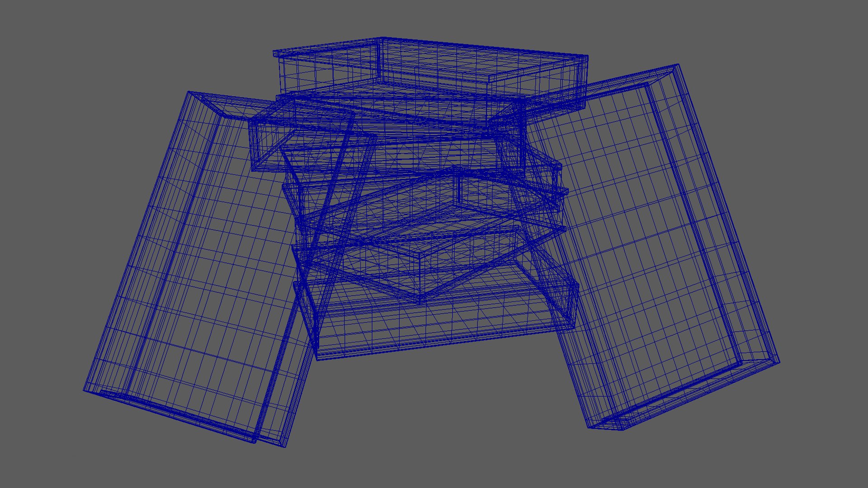
Task: Click empty gray background below the central stack
Action: 434,416
